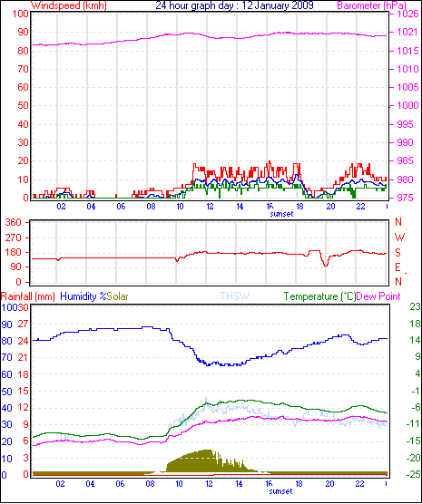The width and height of the screenshot is (422, 504).
Task: Click the 24 hour graph day title
Action: coord(234,5)
